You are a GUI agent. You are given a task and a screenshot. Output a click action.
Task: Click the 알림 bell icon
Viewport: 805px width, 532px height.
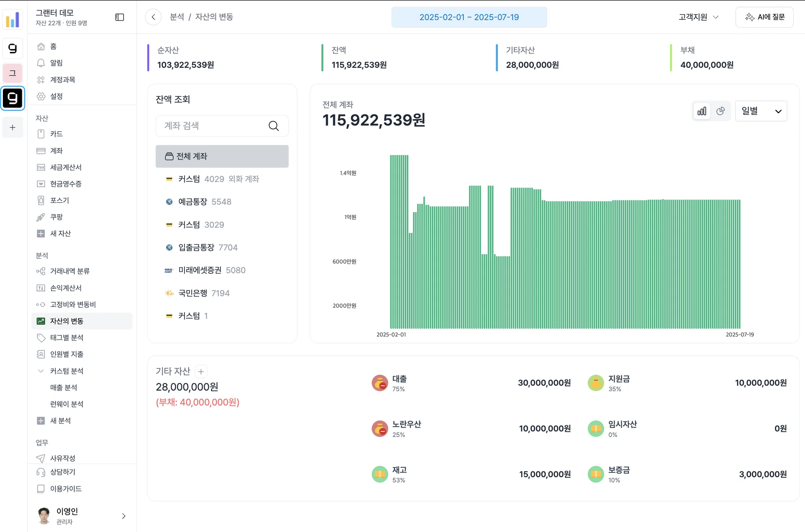coord(41,63)
